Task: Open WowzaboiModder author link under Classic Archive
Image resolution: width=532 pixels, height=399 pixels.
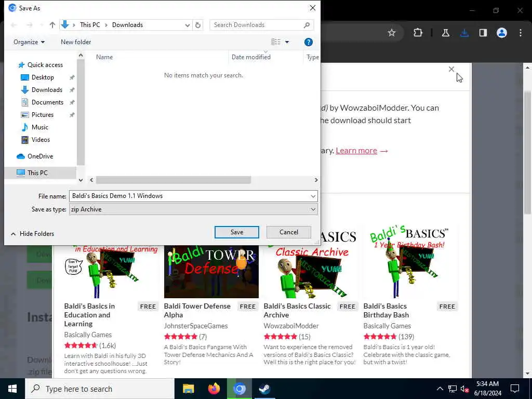Action: [x=291, y=326]
